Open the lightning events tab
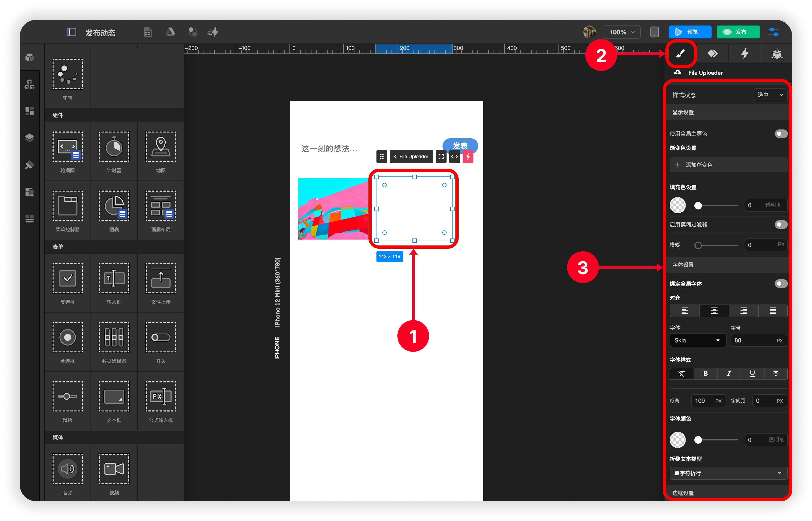The width and height of the screenshot is (812, 521). [745, 53]
